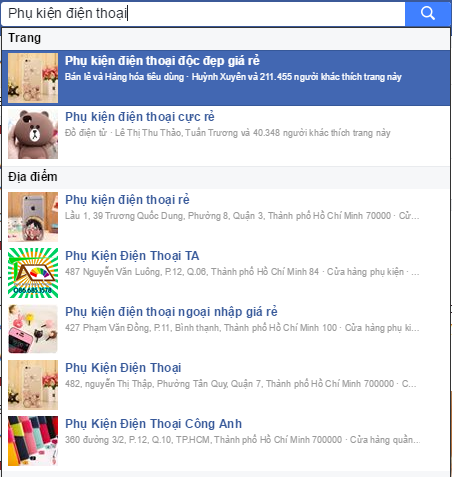Viewport: 452px width, 477px height.
Task: Click the thumbnail beside the Nguyễn Thị Thập address
Action: [33, 385]
